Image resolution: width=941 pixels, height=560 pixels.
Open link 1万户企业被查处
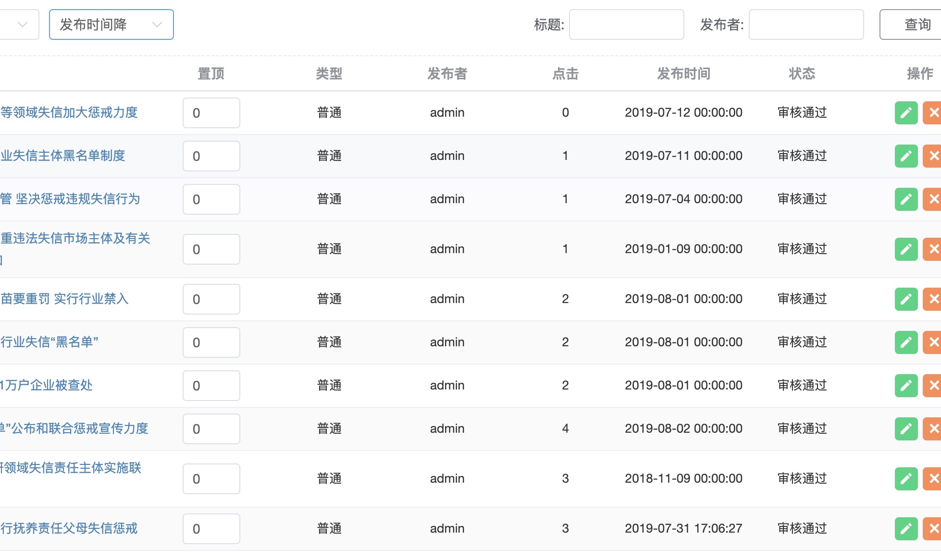pos(47,385)
